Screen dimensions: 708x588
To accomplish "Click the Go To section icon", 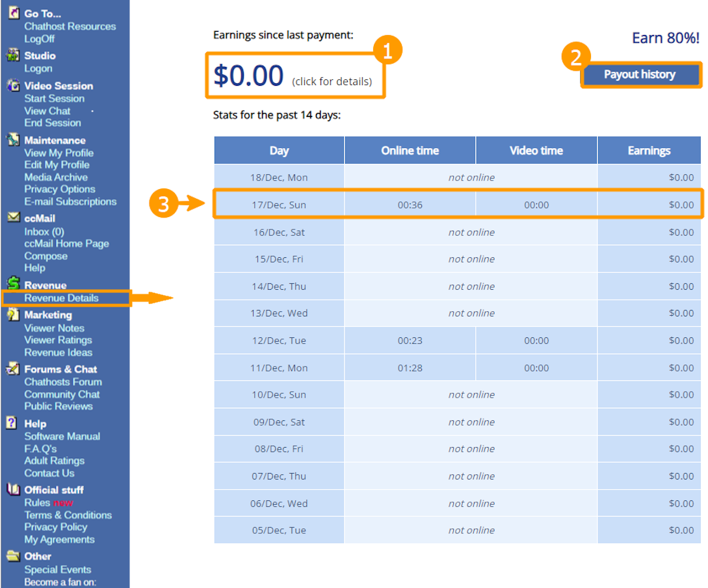I will point(13,12).
